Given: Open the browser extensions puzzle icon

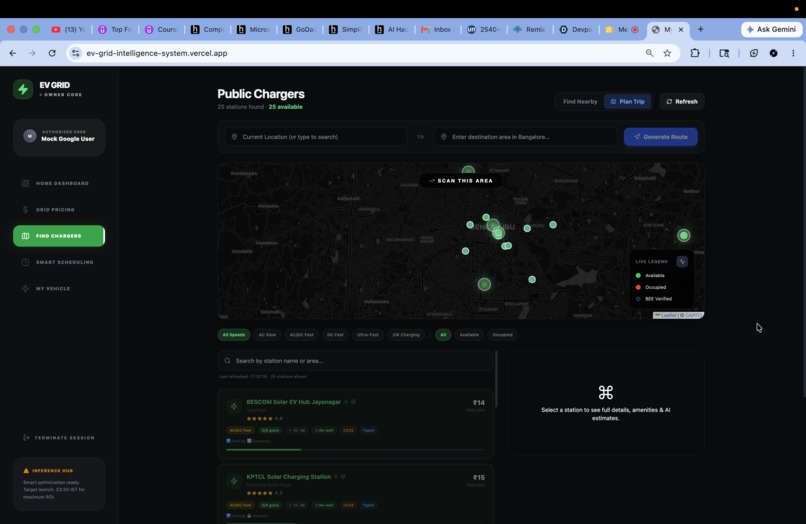Looking at the screenshot, I should pos(694,53).
